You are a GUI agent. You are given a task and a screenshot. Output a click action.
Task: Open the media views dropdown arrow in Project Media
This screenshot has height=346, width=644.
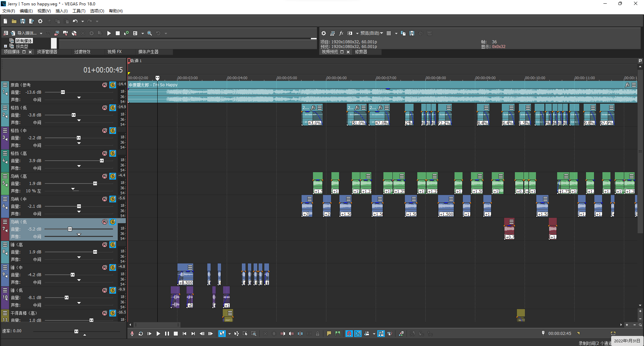pyautogui.click(x=143, y=33)
